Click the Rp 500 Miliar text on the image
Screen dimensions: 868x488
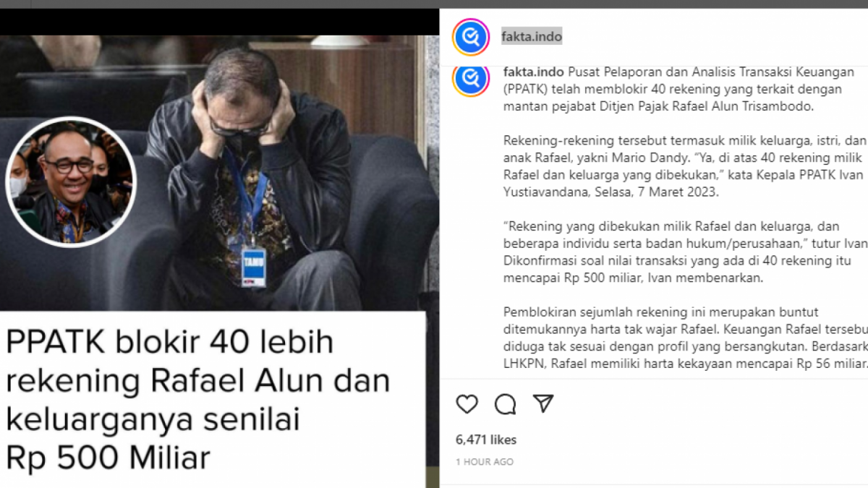click(108, 458)
